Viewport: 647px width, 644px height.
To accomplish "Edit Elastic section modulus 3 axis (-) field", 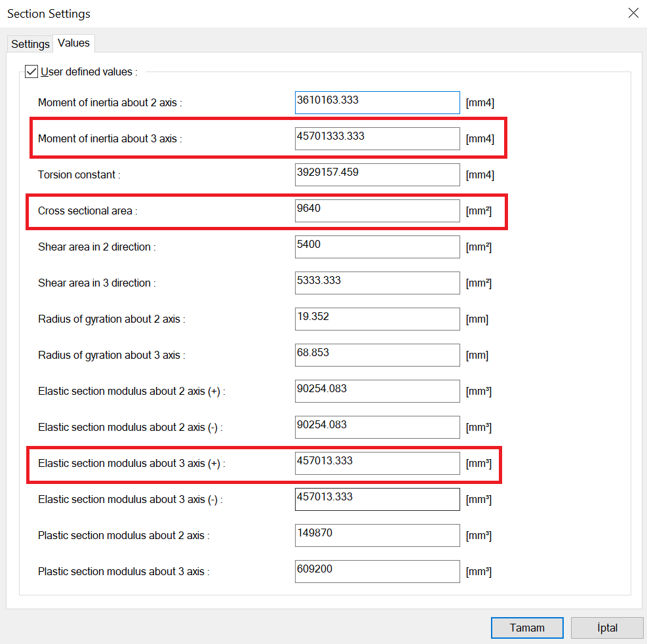I will tap(377, 499).
